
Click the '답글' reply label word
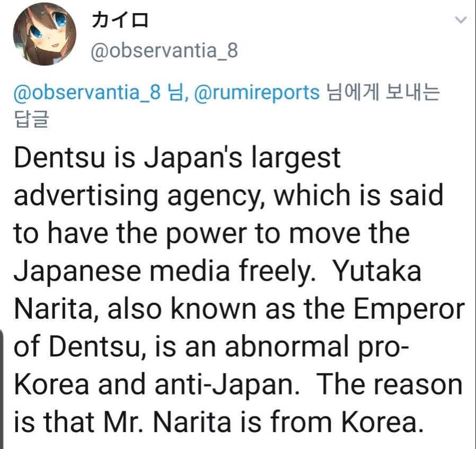click(30, 120)
